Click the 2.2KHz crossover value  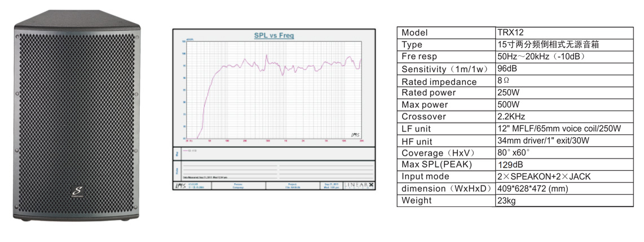click(511, 116)
